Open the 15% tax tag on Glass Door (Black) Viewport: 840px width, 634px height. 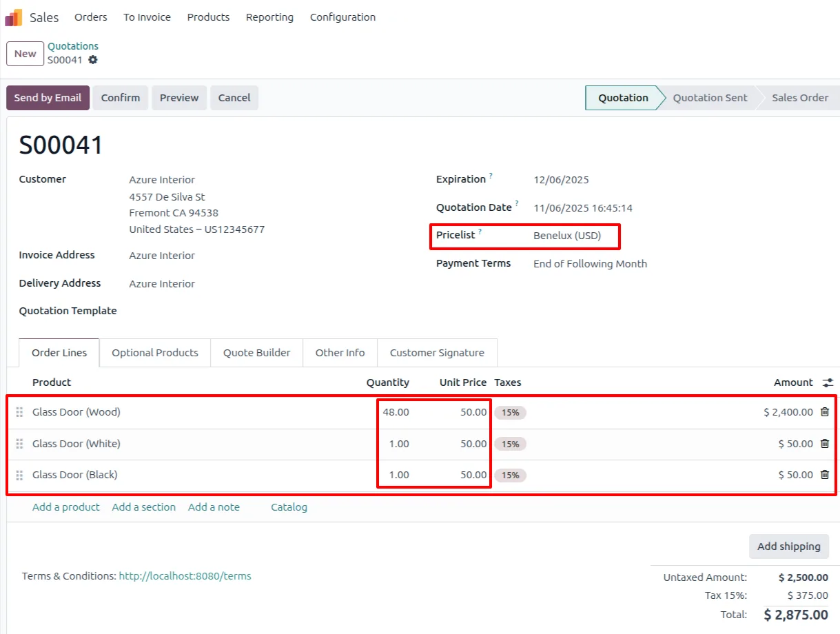pyautogui.click(x=510, y=475)
